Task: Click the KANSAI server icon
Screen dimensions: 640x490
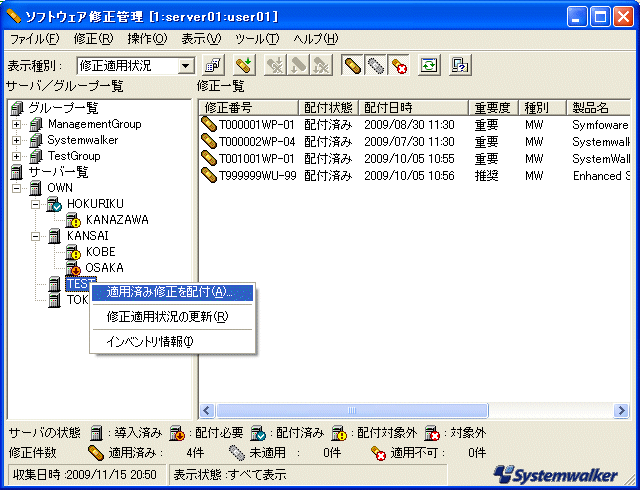Action: coord(55,236)
